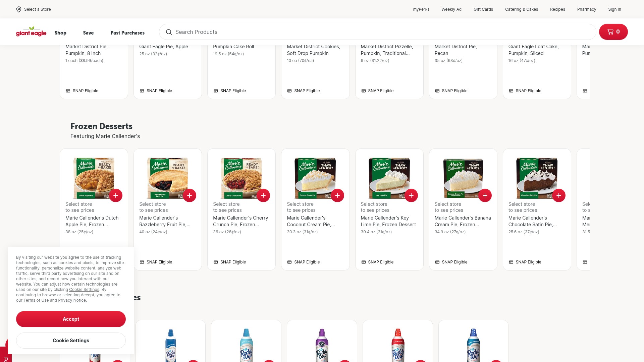Open the Privacy Notice link

click(72, 300)
